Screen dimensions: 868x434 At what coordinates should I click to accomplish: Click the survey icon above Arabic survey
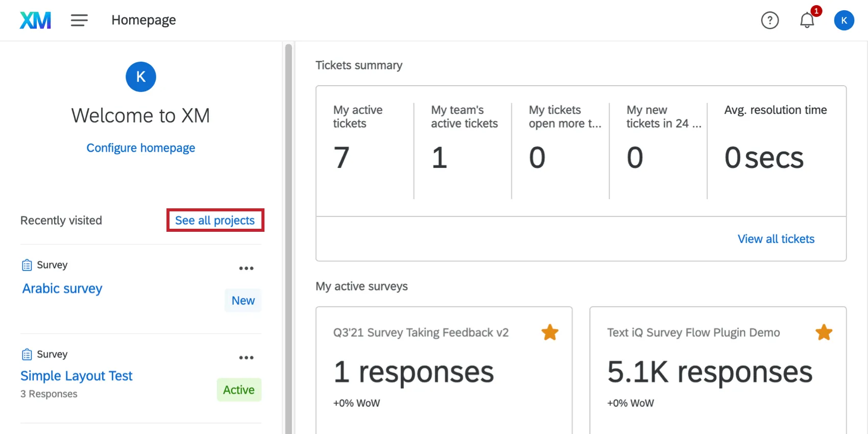pos(27,265)
